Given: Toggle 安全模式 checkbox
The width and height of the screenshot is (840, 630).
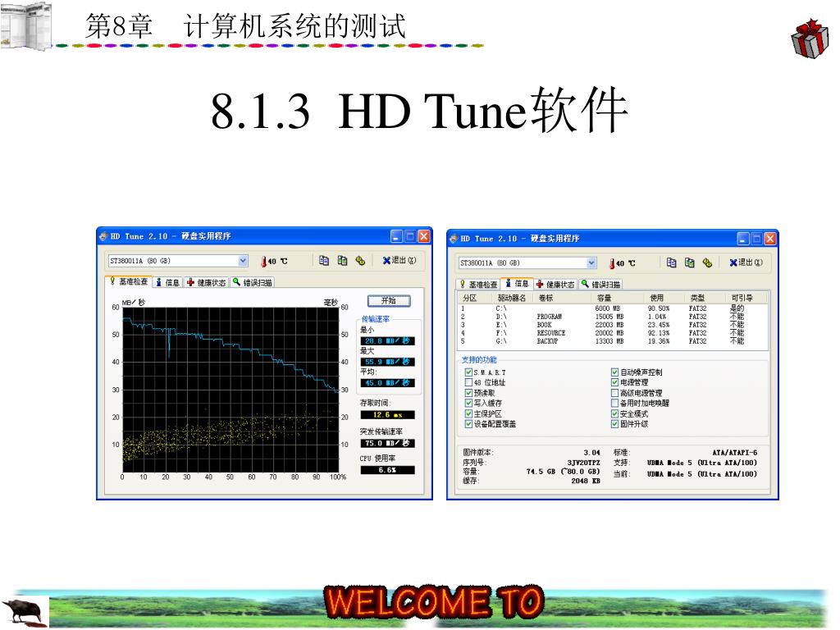Looking at the screenshot, I should (614, 413).
